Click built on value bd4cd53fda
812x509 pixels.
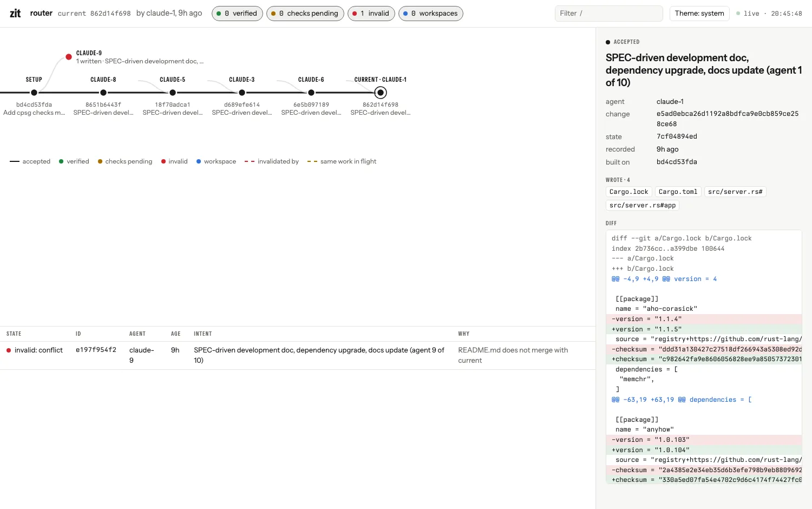click(677, 162)
